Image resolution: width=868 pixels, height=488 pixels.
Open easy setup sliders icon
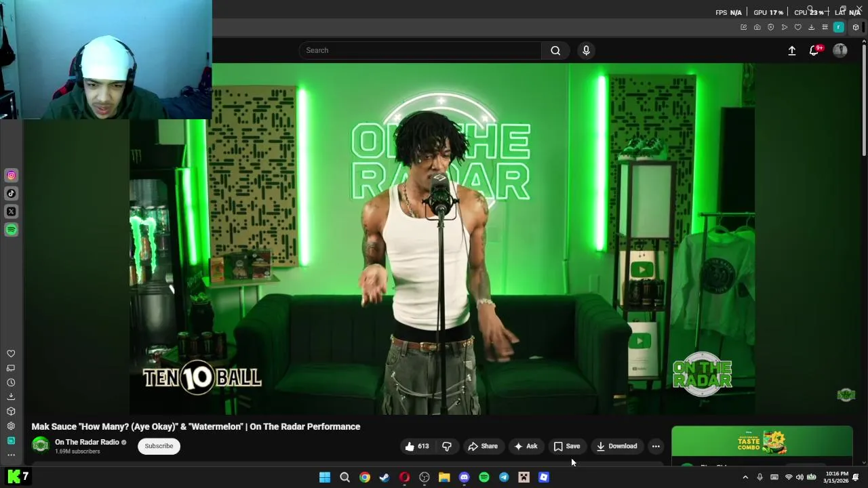825,27
